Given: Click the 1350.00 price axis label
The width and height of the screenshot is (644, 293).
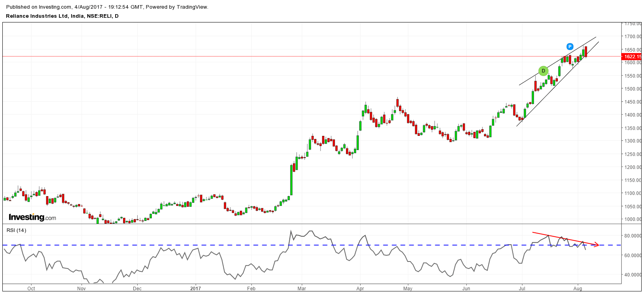Looking at the screenshot, I should tap(633, 128).
